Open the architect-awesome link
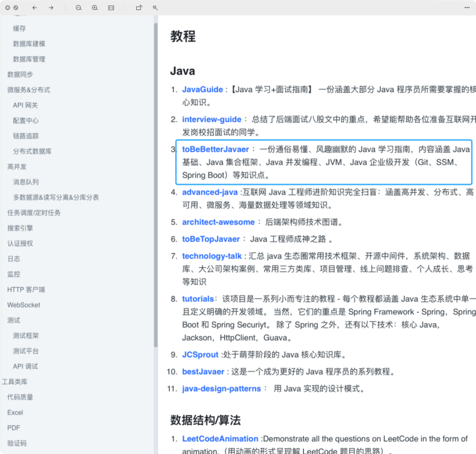Screen dimensions: 476x454 click(218, 222)
